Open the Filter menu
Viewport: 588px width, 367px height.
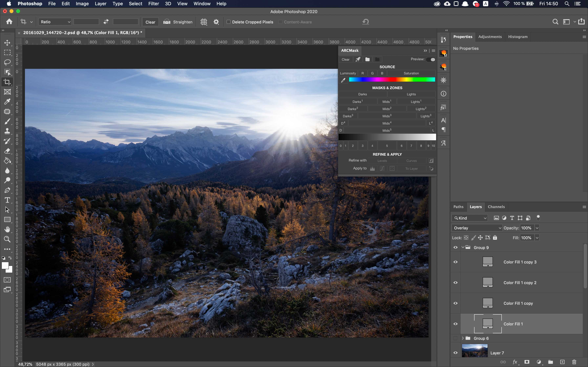tap(153, 4)
